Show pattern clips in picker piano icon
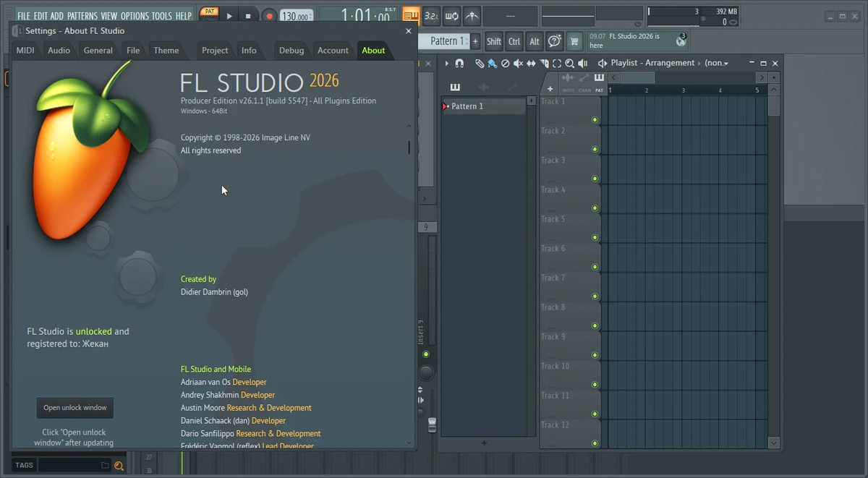This screenshot has width=868, height=478. pyautogui.click(x=455, y=88)
